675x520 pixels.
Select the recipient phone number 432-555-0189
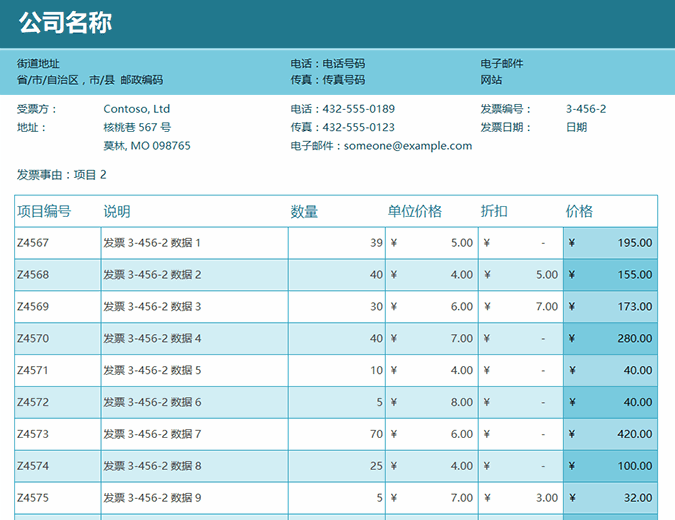coord(358,109)
